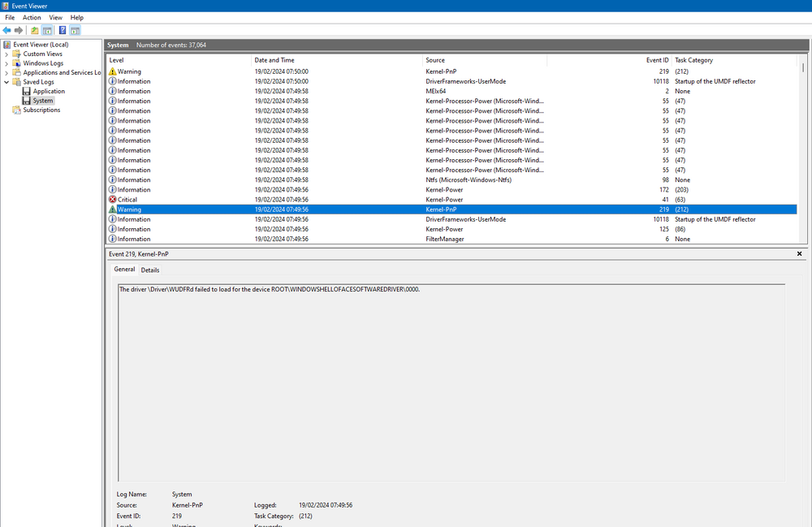Select the Application saved log

[x=49, y=91]
